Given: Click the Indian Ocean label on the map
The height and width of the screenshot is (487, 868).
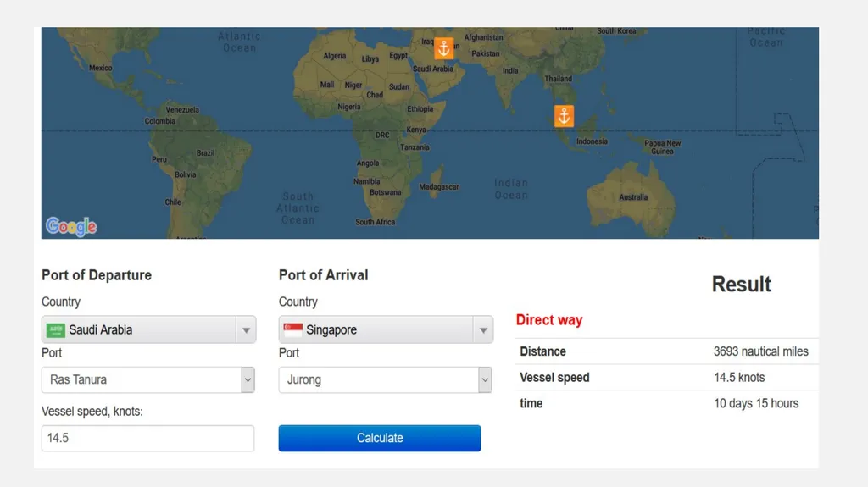Looking at the screenshot, I should (x=511, y=189).
